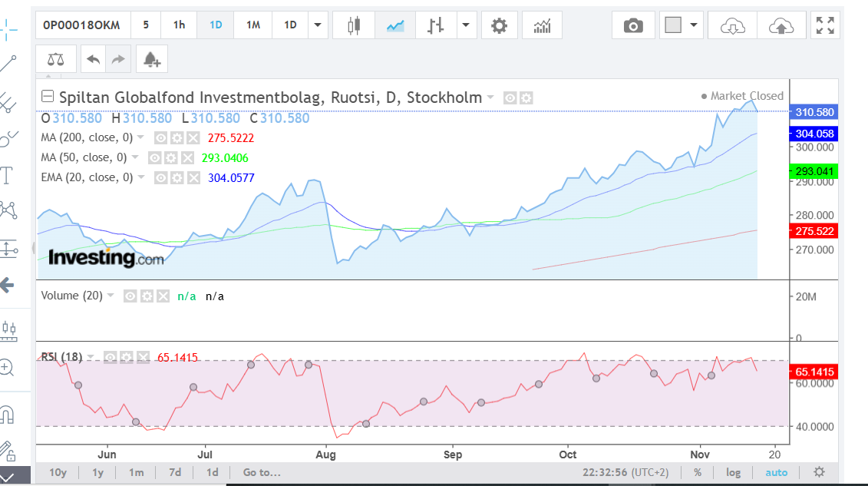The height and width of the screenshot is (486, 868).
Task: Collapse the Spiltan Globalfond legend
Action: [48, 97]
